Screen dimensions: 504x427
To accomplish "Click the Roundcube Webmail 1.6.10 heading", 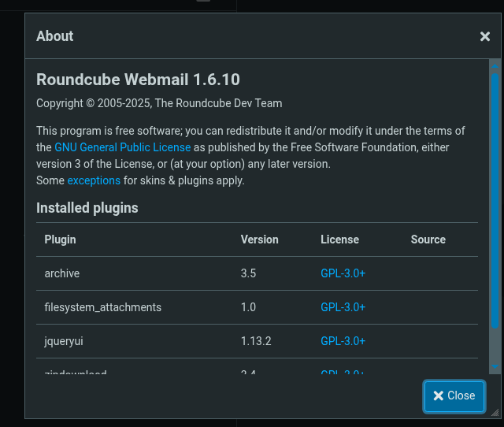I will pyautogui.click(x=138, y=80).
